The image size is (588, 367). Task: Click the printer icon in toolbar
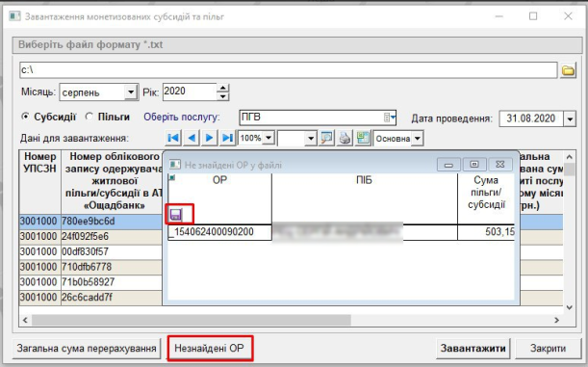(345, 138)
